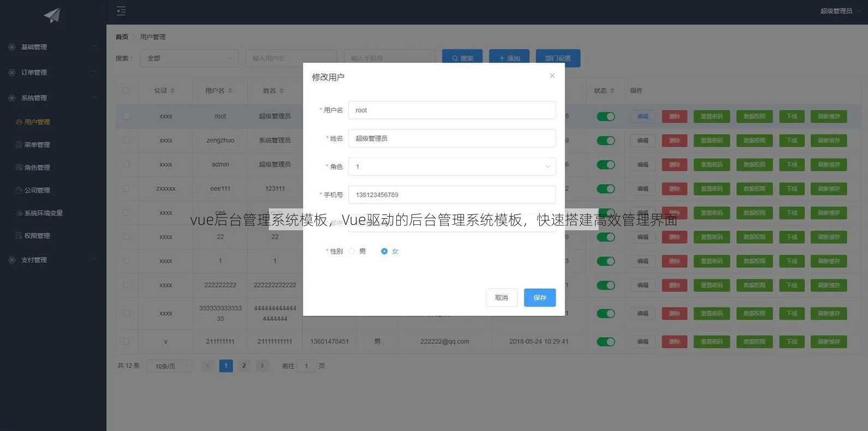Click the 用户管理 person icon

pos(19,122)
